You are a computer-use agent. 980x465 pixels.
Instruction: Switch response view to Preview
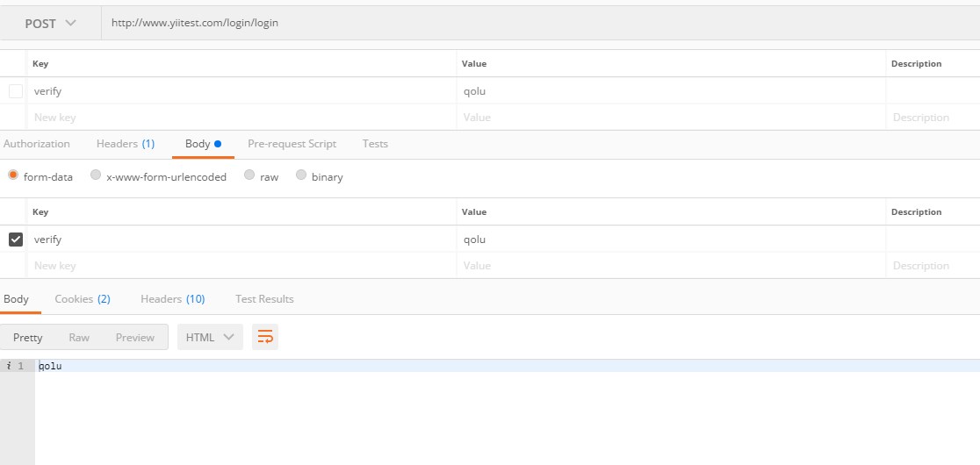pos(135,337)
